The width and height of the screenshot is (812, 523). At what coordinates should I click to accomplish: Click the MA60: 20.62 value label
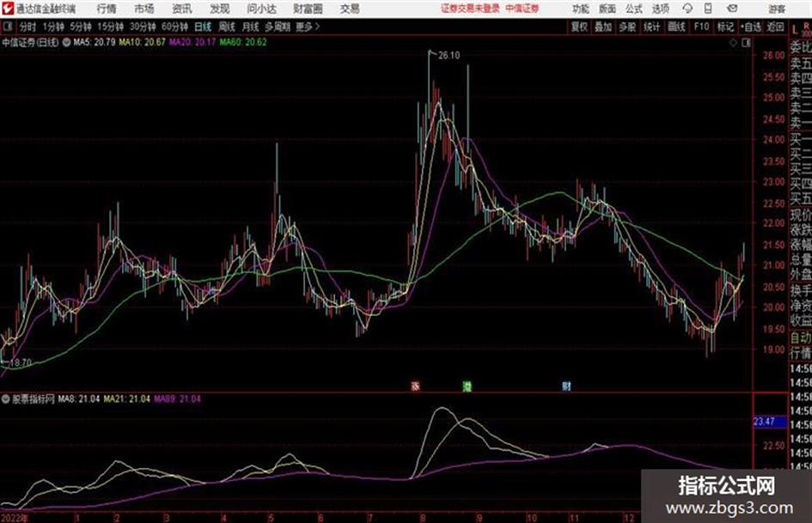pyautogui.click(x=243, y=42)
